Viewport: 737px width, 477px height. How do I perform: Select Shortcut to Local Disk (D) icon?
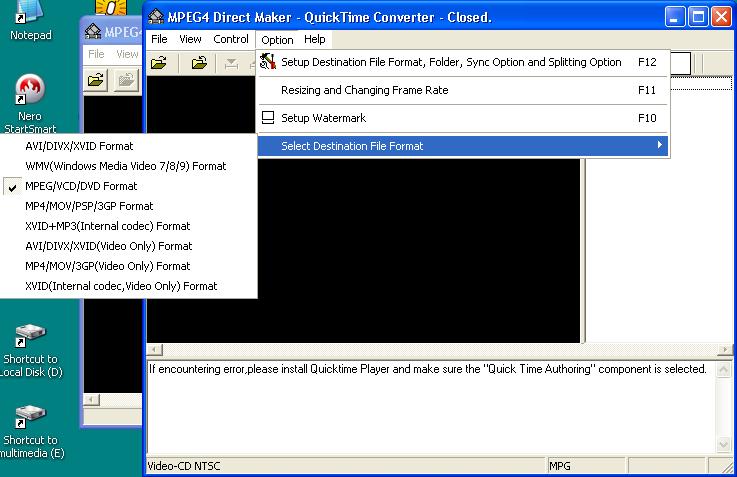(x=31, y=351)
